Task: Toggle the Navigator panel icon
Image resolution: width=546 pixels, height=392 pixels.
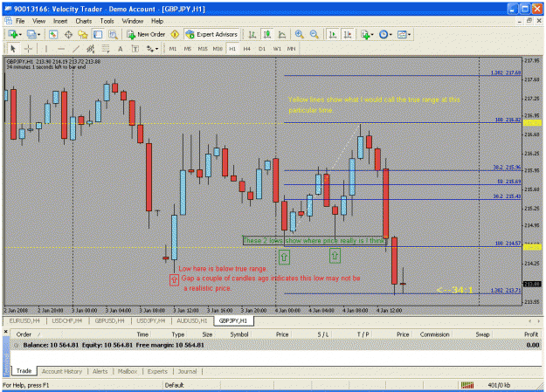Action: click(83, 34)
